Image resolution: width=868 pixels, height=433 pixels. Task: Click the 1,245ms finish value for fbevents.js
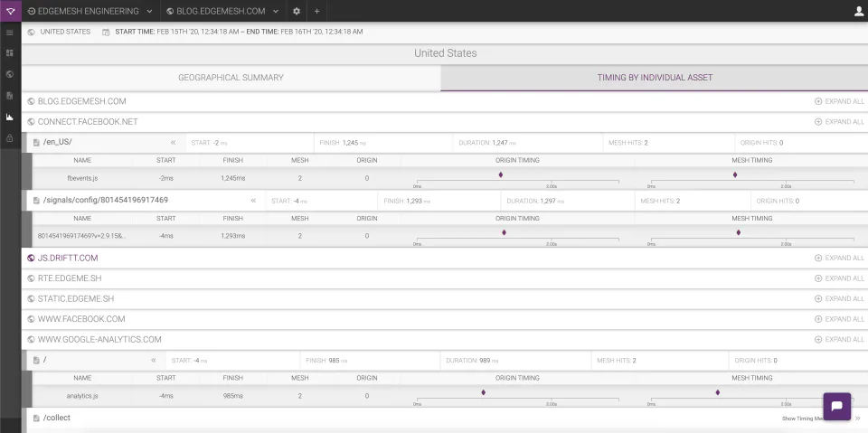(232, 178)
